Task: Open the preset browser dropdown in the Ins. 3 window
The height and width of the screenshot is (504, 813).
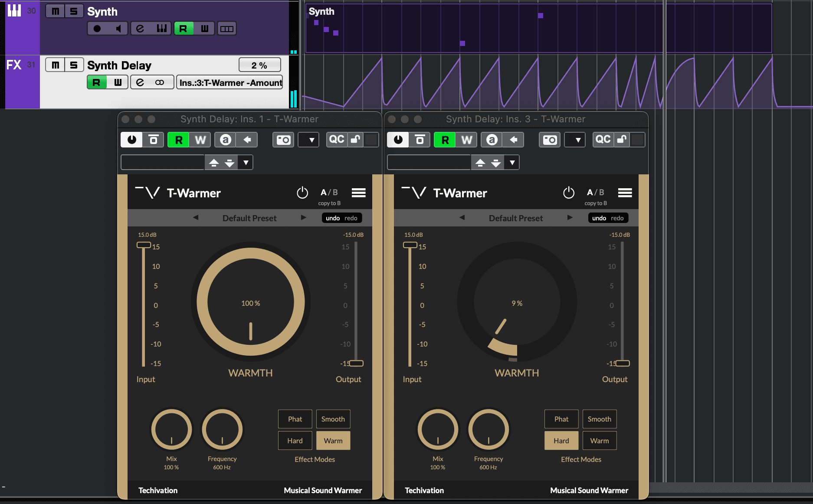Action: [x=512, y=162]
